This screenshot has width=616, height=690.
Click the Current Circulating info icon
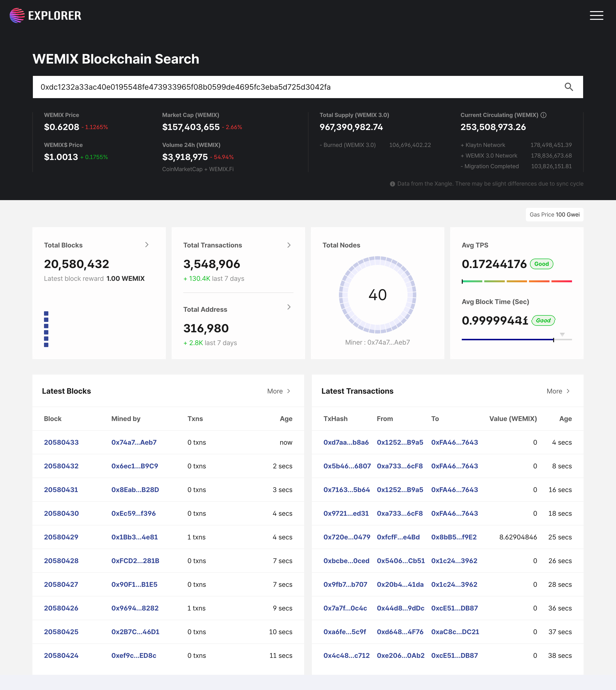pos(543,115)
